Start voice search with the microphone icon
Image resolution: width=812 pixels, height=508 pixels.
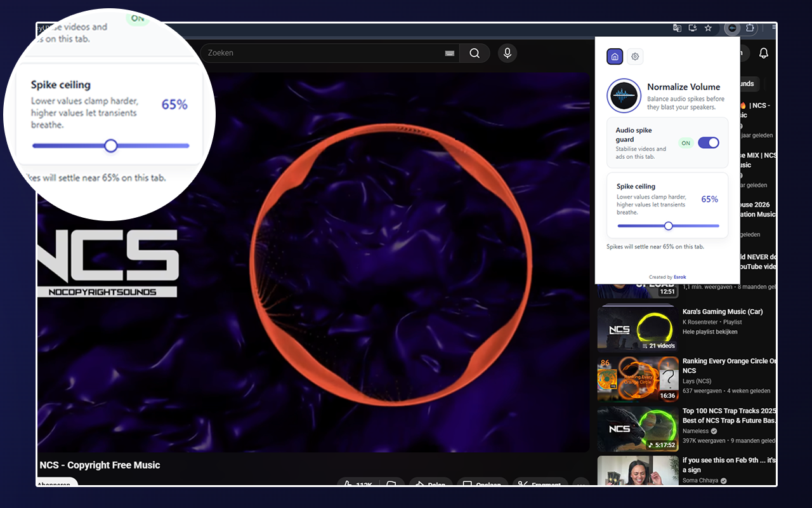[507, 53]
